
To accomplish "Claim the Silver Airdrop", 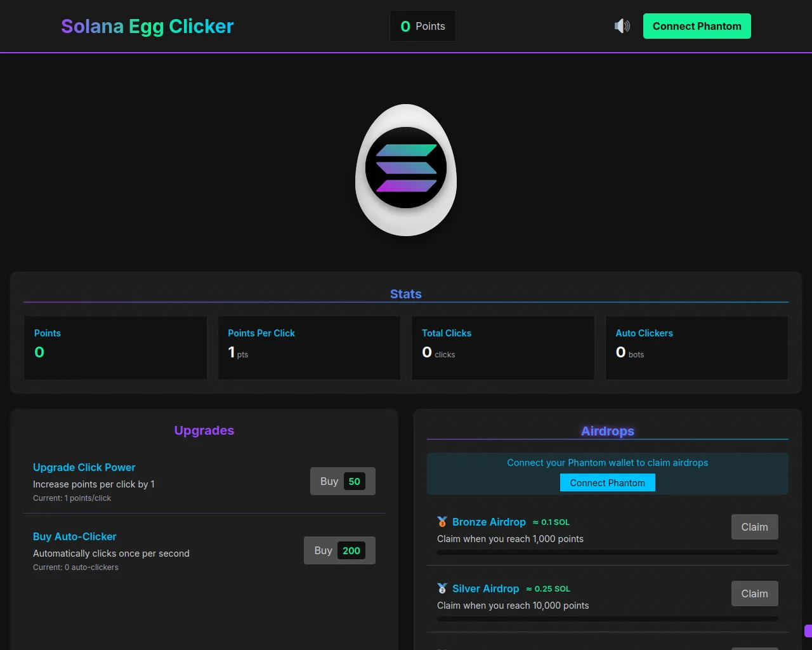I will click(755, 594).
